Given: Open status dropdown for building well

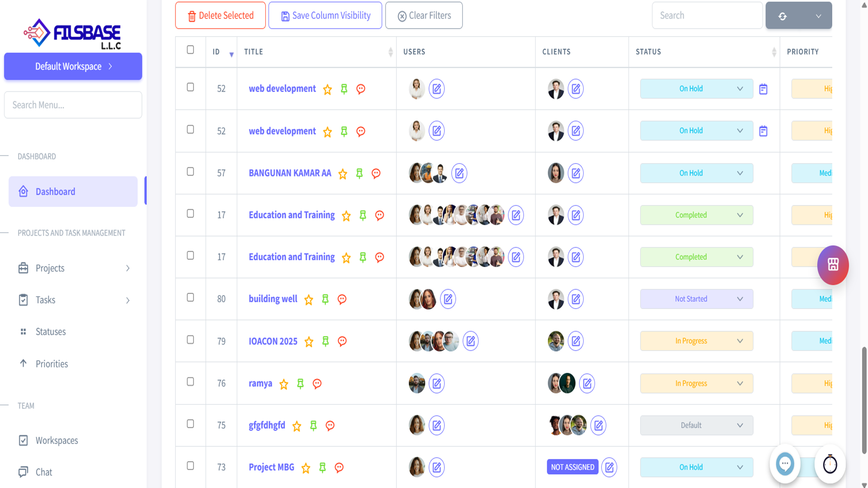Looking at the screenshot, I should coord(696,299).
